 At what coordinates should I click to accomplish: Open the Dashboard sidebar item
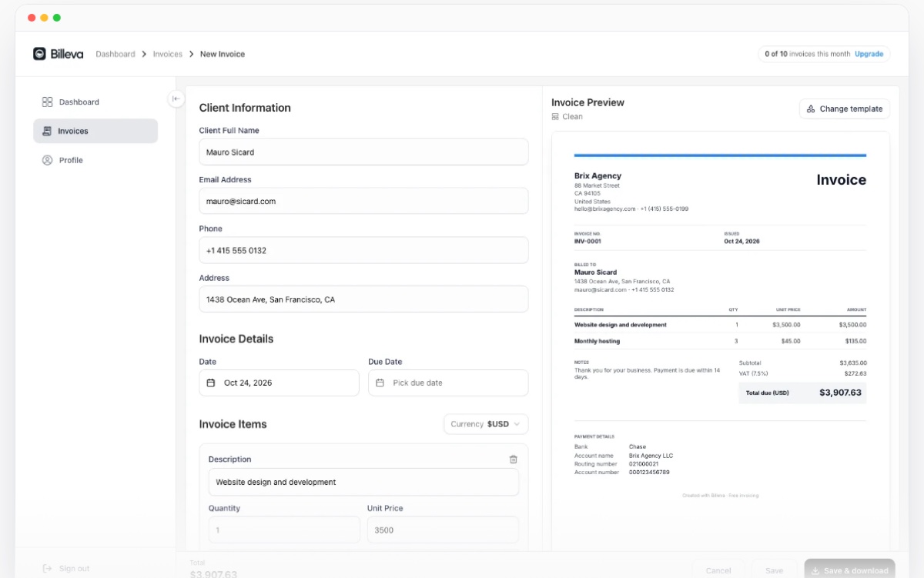(95, 102)
